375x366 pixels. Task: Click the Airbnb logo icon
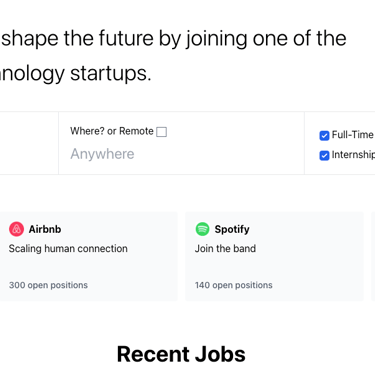16,229
